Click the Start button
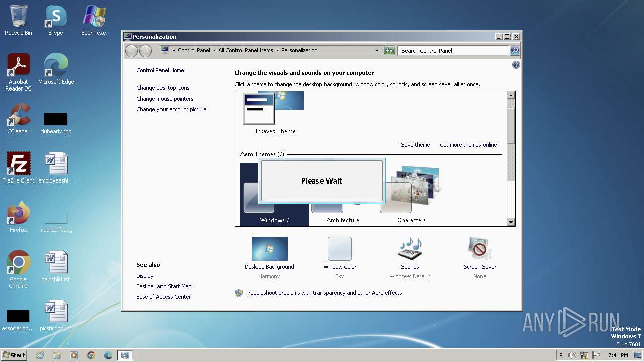The height and width of the screenshot is (362, 644). [x=14, y=355]
